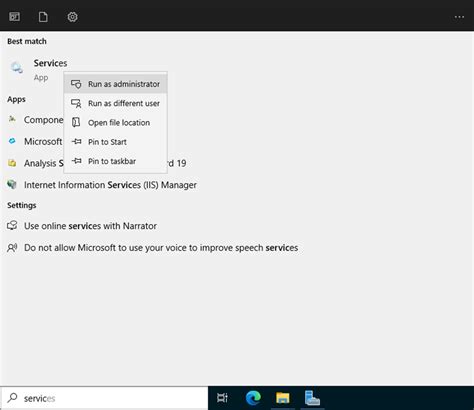Screen dimensions: 474x410
Task: Click the Services app gear icon
Action: pos(16,68)
